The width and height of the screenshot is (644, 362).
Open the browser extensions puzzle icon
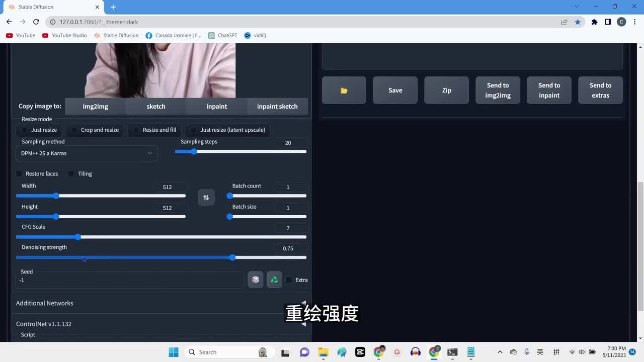[x=594, y=22]
